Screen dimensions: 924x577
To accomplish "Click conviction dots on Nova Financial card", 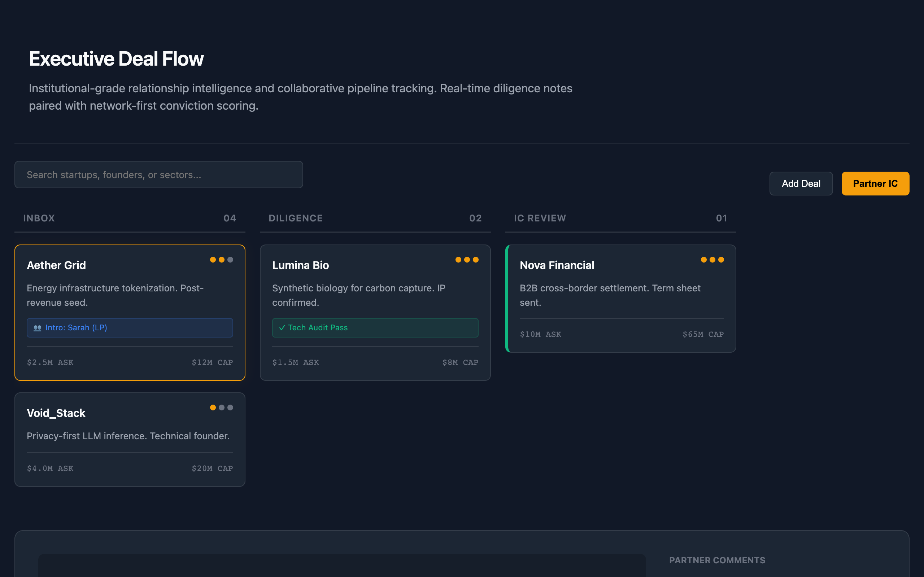I will tap(712, 260).
